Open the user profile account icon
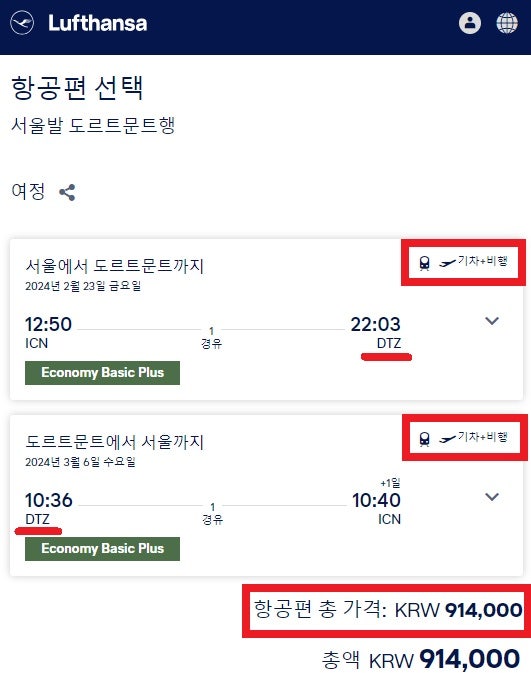This screenshot has height=673, width=531. [x=470, y=23]
